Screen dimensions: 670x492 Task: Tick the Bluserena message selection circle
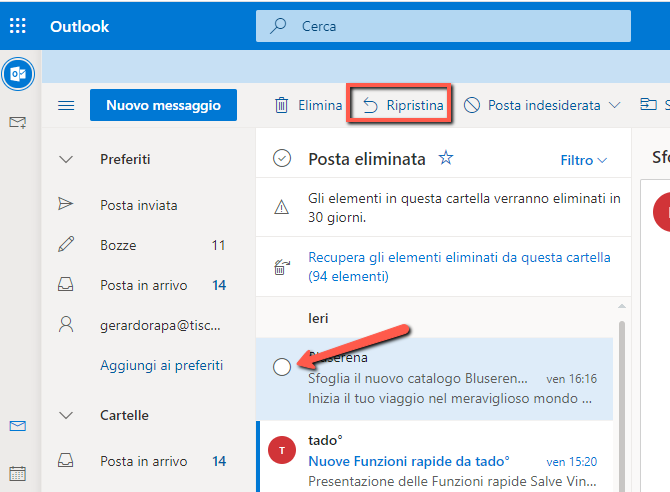pos(282,367)
